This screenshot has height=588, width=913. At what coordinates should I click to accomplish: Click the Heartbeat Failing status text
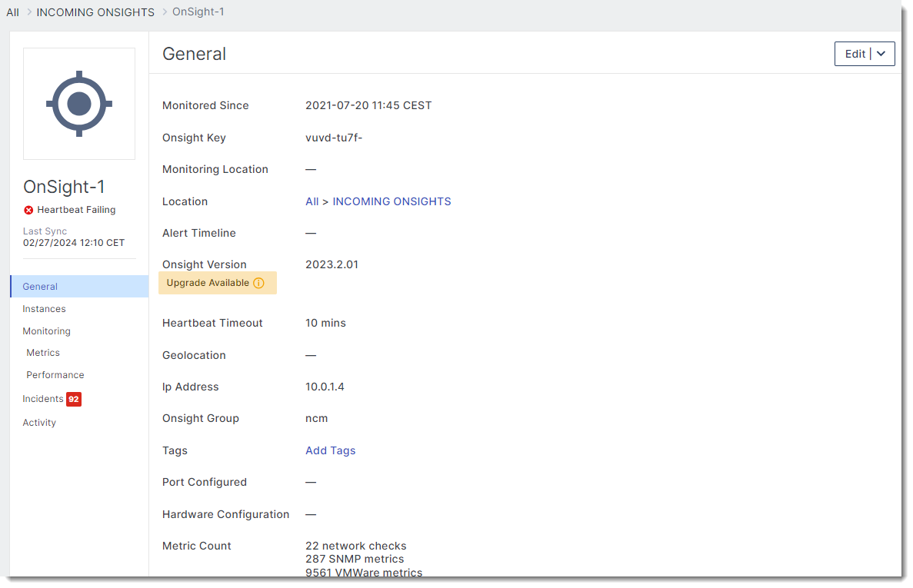76,210
